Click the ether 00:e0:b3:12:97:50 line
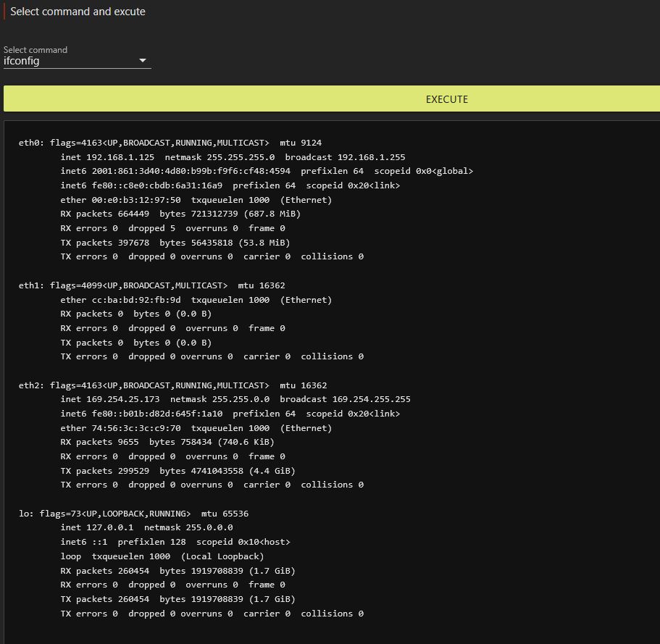 196,200
